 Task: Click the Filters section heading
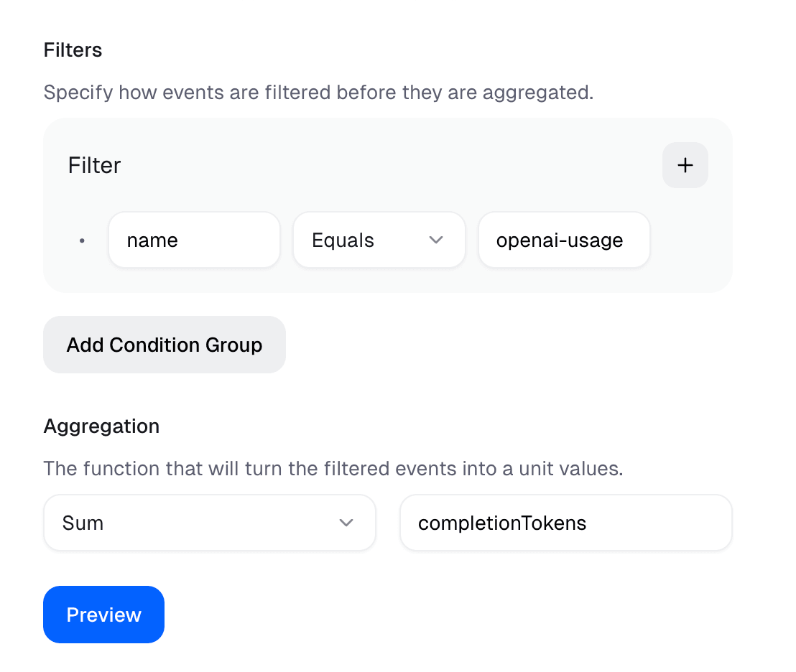click(73, 50)
